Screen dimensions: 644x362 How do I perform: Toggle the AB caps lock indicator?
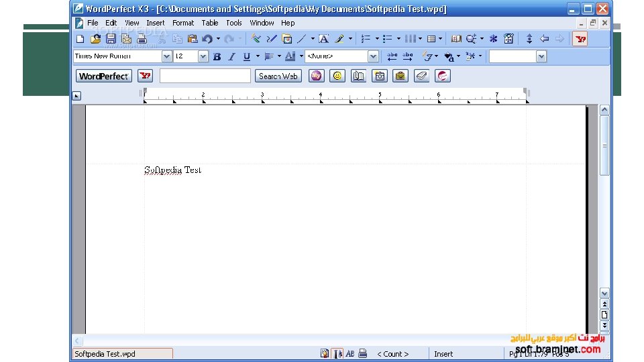pyautogui.click(x=350, y=353)
